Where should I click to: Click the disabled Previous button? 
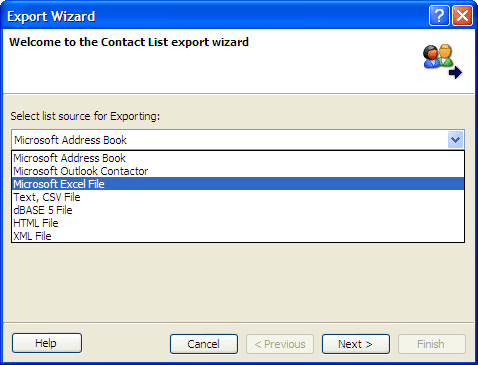pos(280,344)
